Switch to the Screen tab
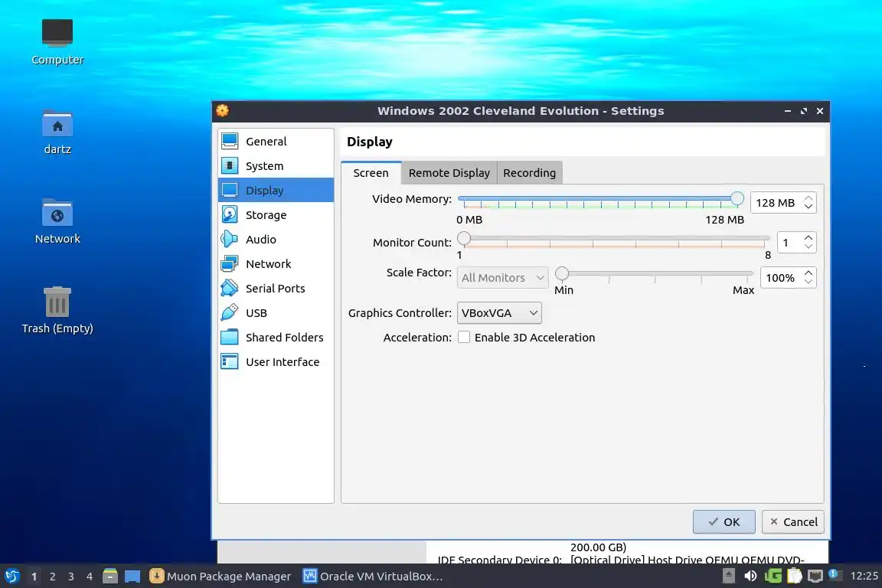Viewport: 882px width, 588px height. click(371, 173)
